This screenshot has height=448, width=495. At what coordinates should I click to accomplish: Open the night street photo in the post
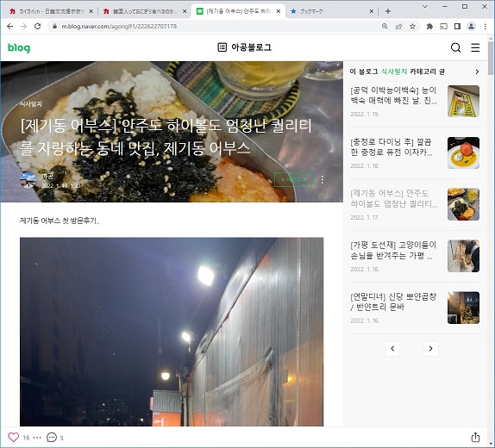pos(172,332)
